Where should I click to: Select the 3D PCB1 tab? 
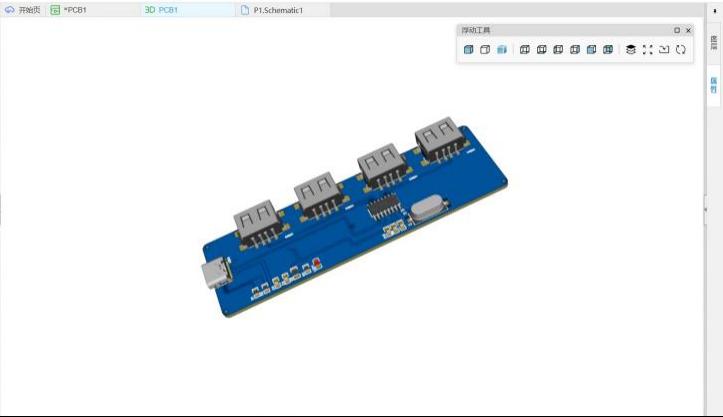click(x=162, y=10)
